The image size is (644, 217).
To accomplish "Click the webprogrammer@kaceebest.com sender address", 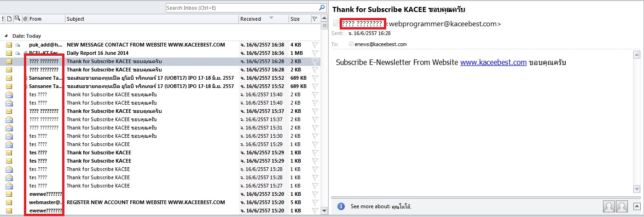I will 444,23.
